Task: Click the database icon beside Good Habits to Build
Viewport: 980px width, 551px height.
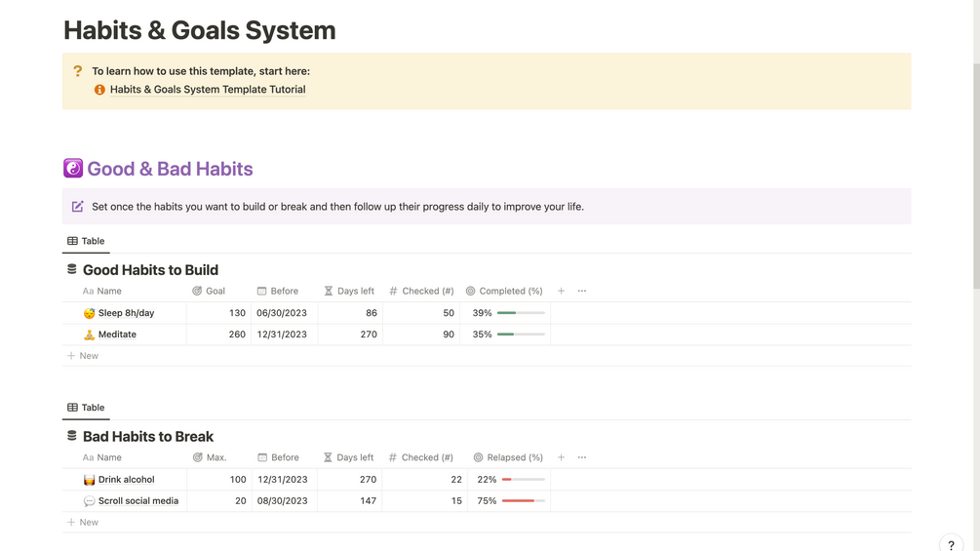Action: tap(71, 269)
